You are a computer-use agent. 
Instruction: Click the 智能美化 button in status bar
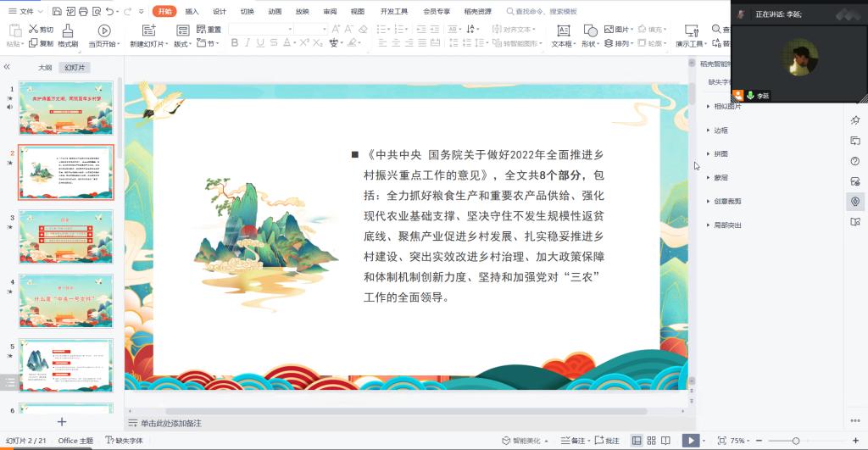520,441
